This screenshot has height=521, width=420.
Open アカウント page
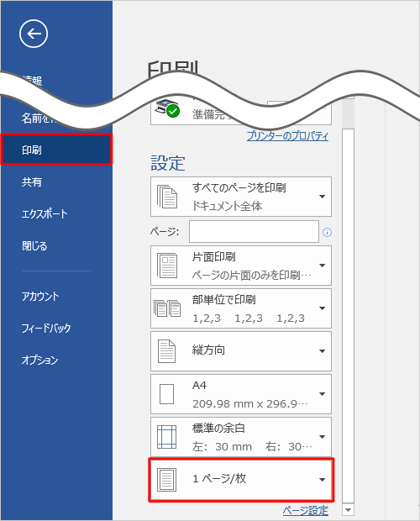40,296
